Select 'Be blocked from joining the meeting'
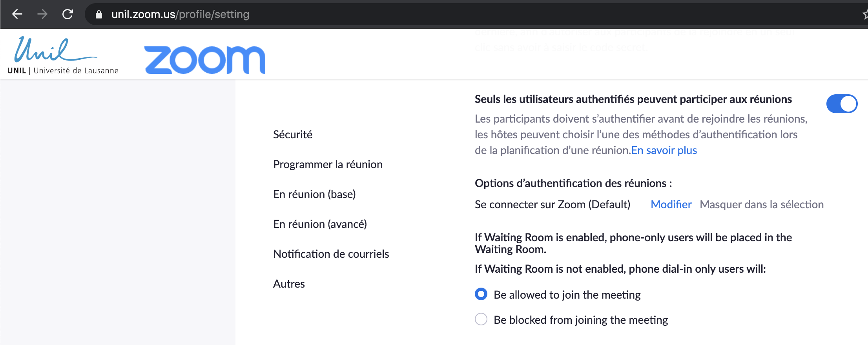The width and height of the screenshot is (868, 345). pos(481,319)
